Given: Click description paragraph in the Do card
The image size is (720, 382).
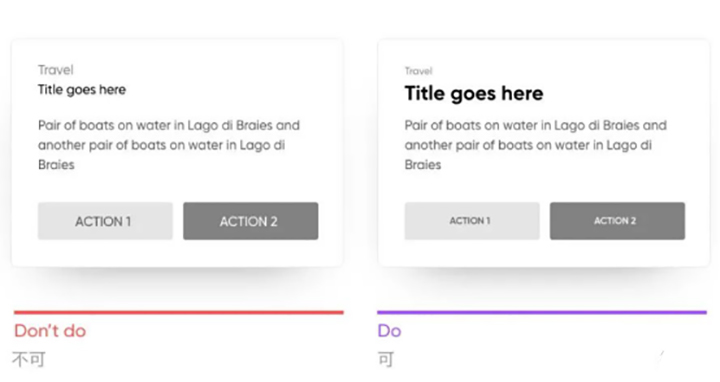Looking at the screenshot, I should pos(535,145).
